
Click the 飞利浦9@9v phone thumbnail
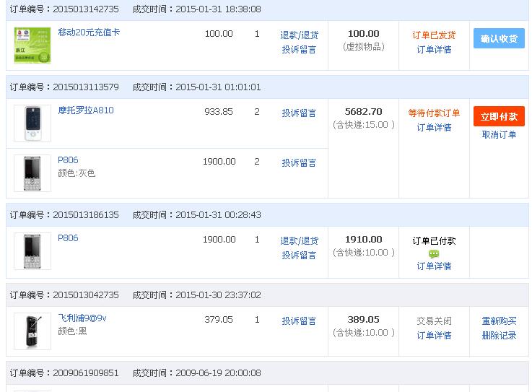[x=32, y=331]
